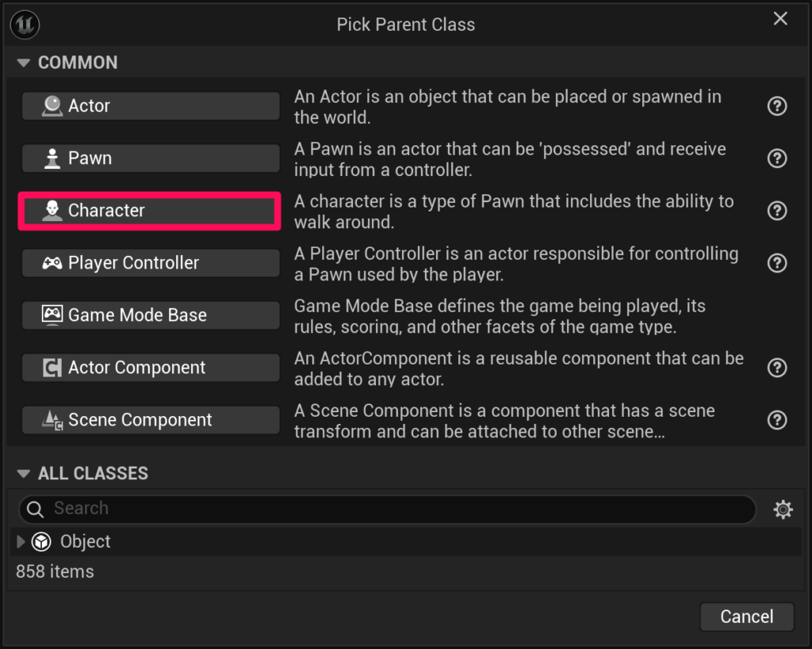This screenshot has width=812, height=649.
Task: Collapse the COMMON section
Action: coord(23,63)
